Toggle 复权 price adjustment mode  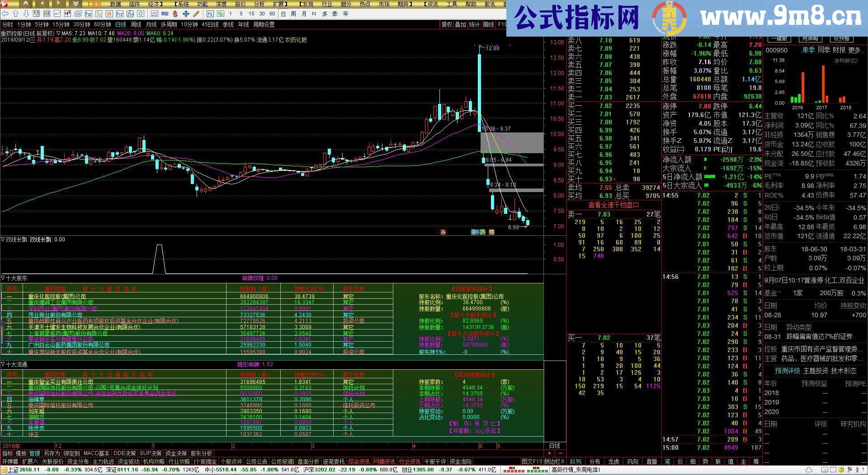(x=447, y=25)
